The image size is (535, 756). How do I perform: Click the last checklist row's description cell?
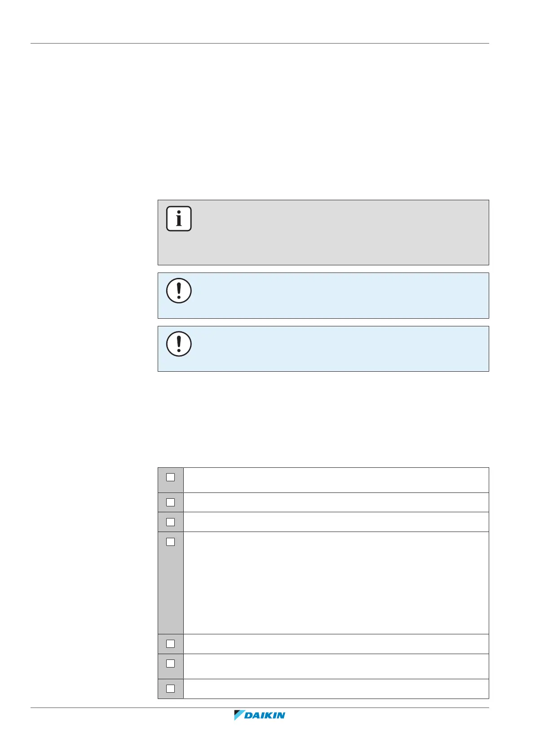point(336,689)
